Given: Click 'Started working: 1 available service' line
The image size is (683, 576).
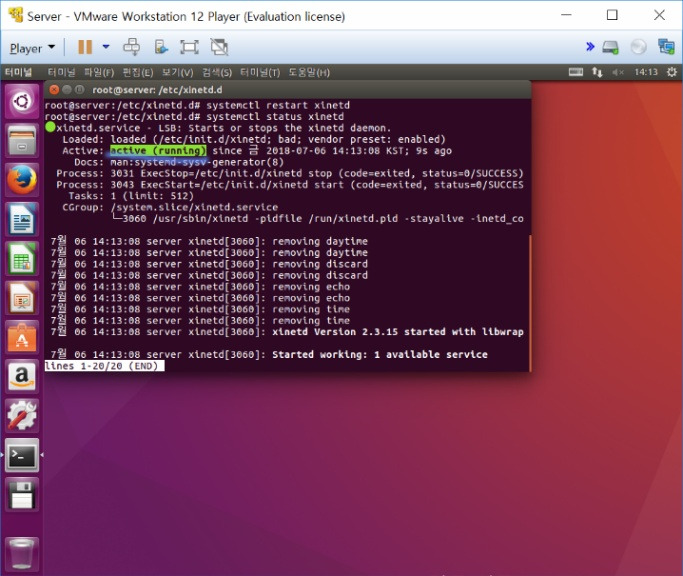Looking at the screenshot, I should click(380, 355).
